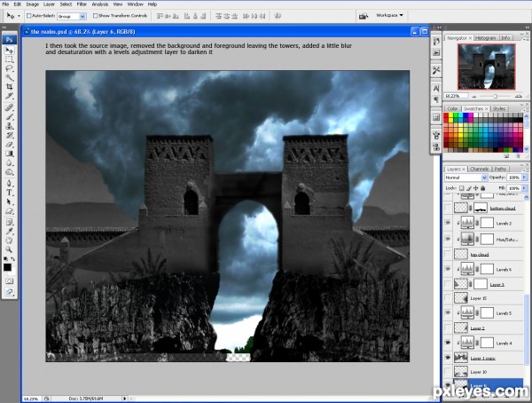Select the Eraser tool
Viewport: 532px width, 403px height.
point(9,145)
